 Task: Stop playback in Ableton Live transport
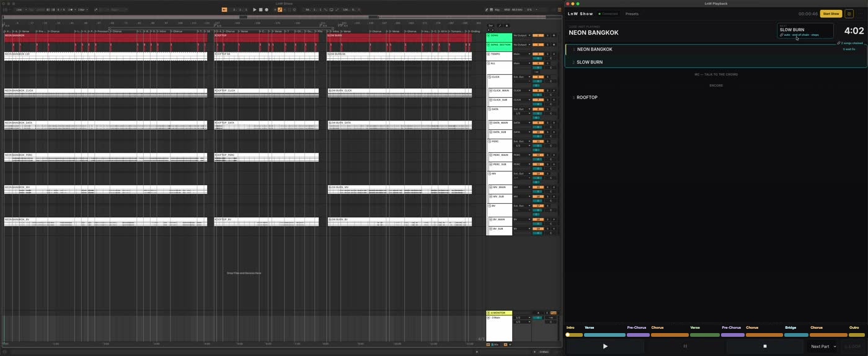(x=260, y=10)
